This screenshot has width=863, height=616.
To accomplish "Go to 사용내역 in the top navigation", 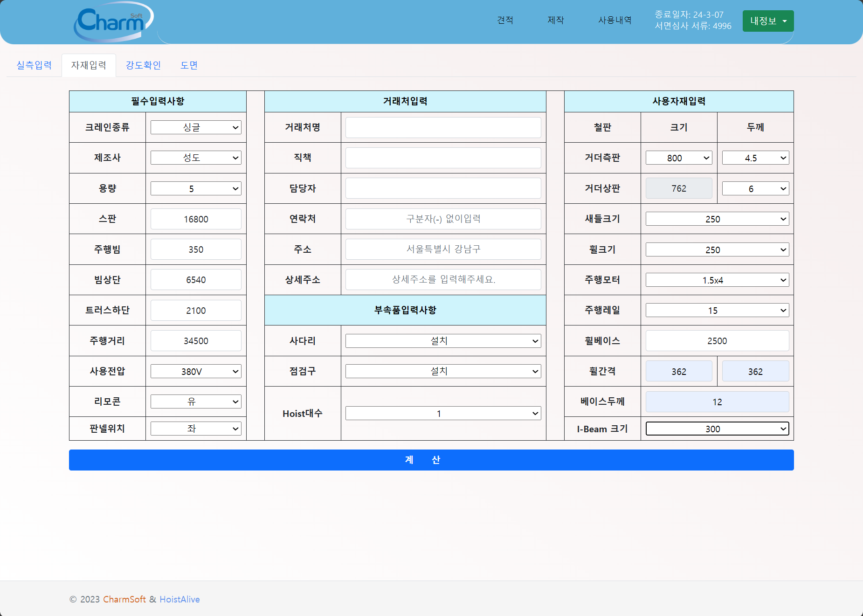I will 614,20.
